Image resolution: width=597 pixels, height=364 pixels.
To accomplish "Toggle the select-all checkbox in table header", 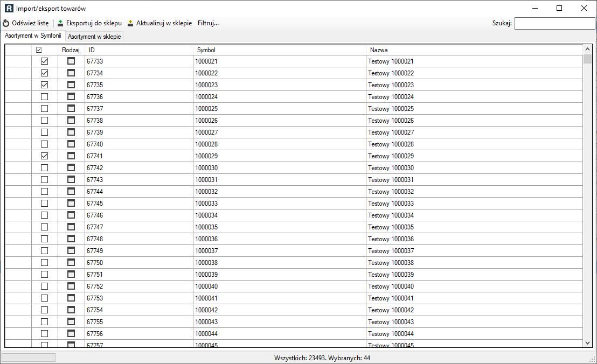I will (x=39, y=50).
